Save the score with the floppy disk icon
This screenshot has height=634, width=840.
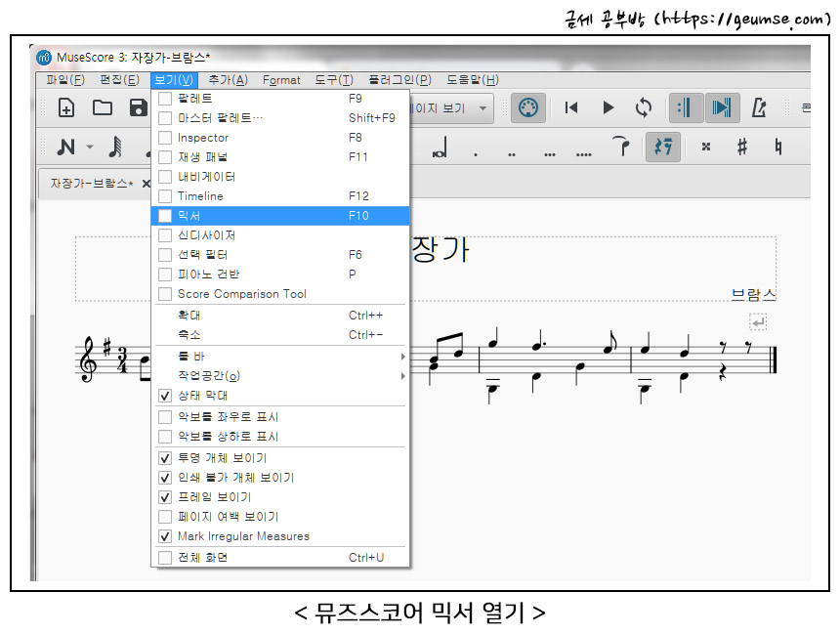coord(139,107)
